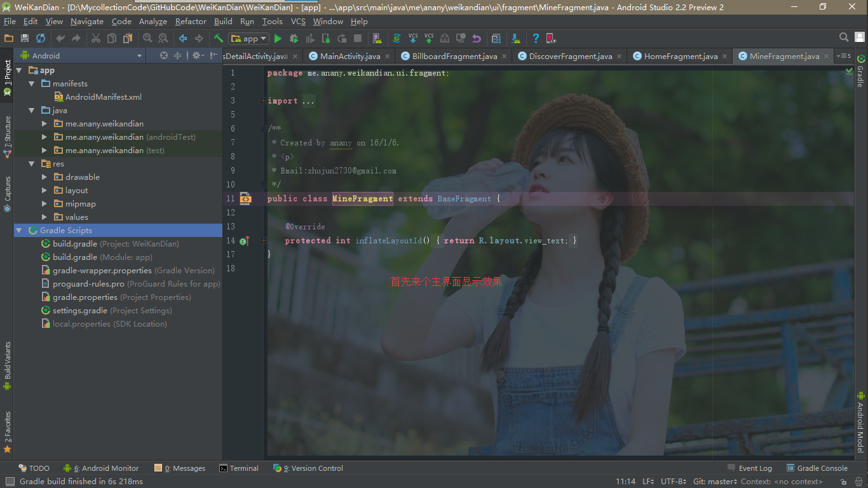Screen dimensions: 868x488
Task: Expand the drawable folder
Action: coord(44,177)
